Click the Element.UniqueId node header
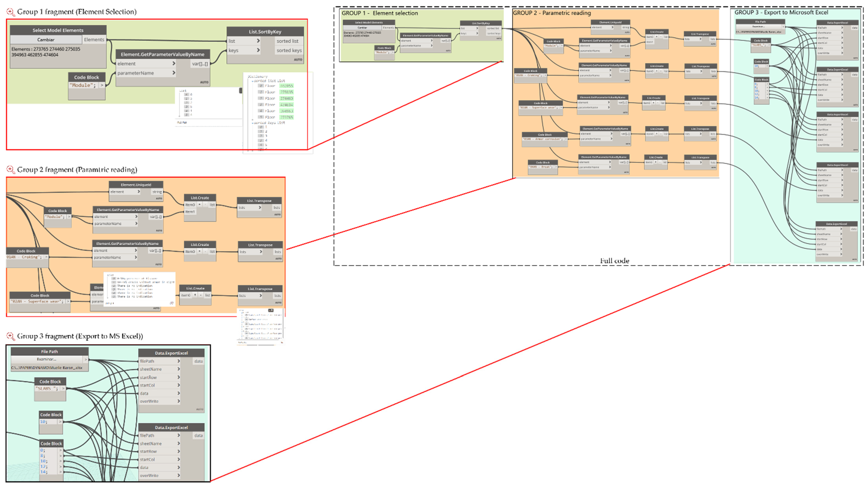The height and width of the screenshot is (490, 868). pos(136,184)
